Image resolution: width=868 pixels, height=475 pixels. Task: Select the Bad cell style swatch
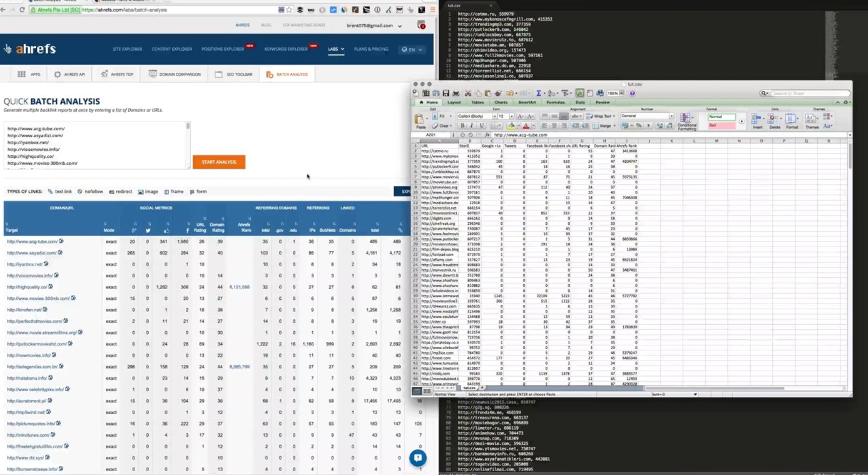point(722,125)
